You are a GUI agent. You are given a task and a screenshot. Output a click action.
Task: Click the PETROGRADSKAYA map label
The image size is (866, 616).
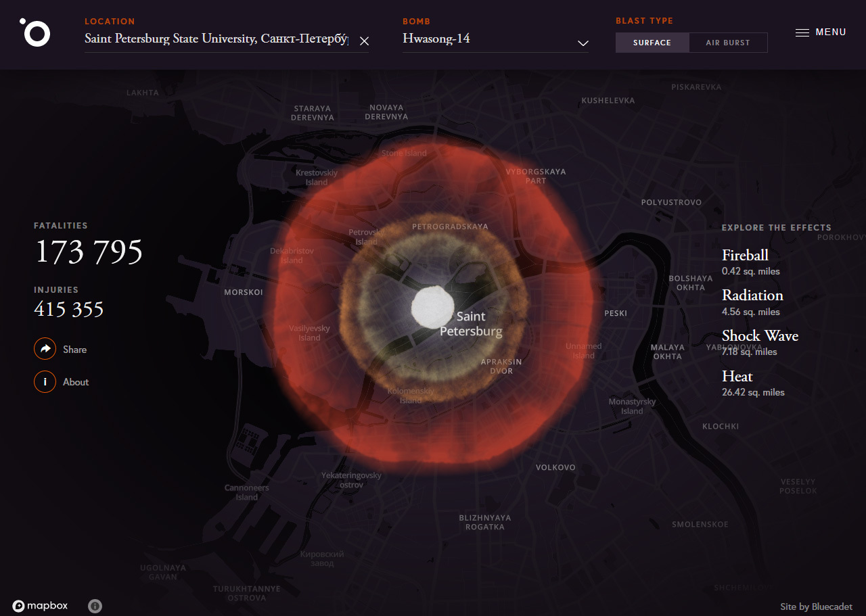tap(450, 227)
